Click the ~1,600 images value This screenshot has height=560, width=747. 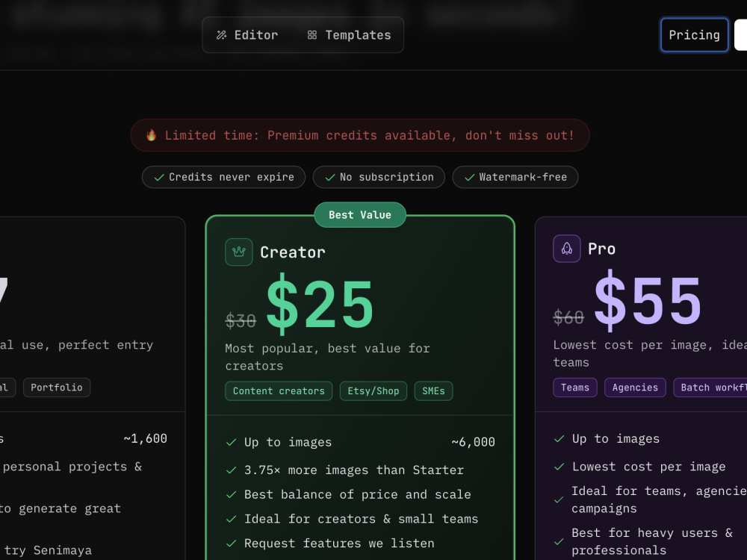point(146,439)
